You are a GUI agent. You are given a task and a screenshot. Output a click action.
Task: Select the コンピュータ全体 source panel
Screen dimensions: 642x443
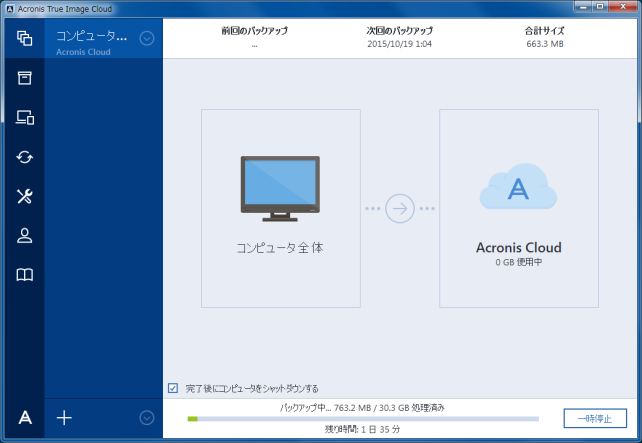coord(281,208)
